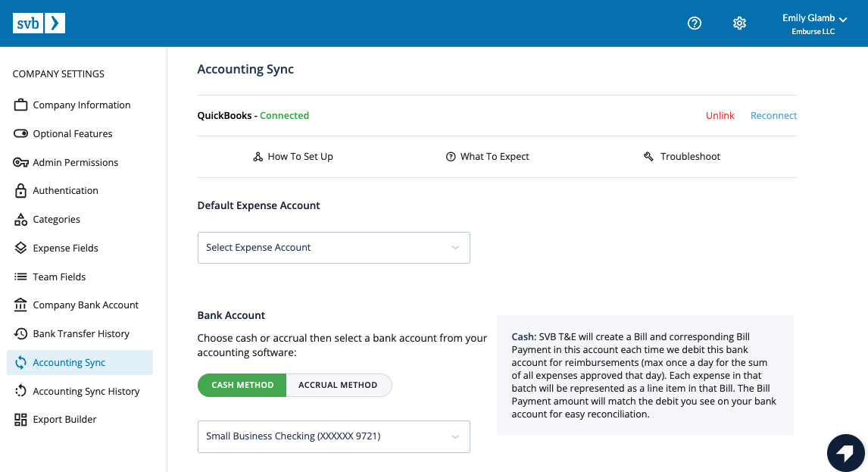Click the Company Information briefcase icon
The height and width of the screenshot is (472, 868).
[x=20, y=105]
